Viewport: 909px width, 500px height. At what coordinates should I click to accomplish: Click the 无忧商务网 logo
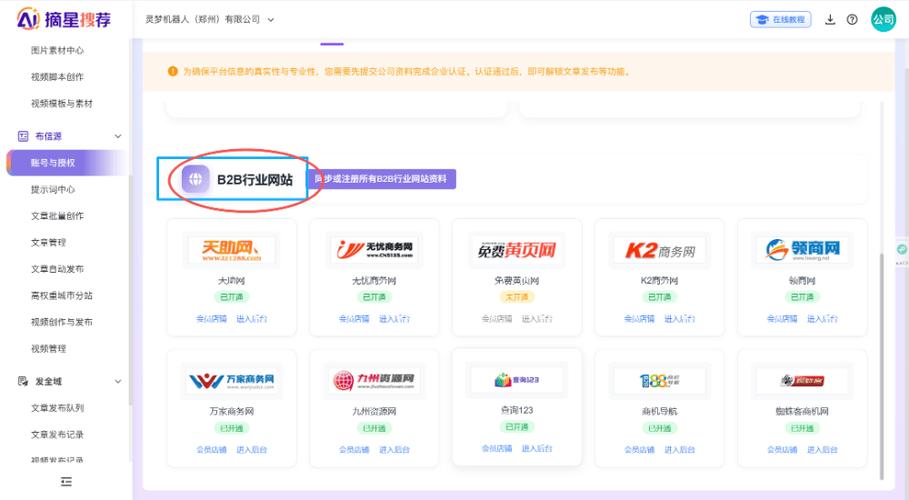(x=374, y=250)
